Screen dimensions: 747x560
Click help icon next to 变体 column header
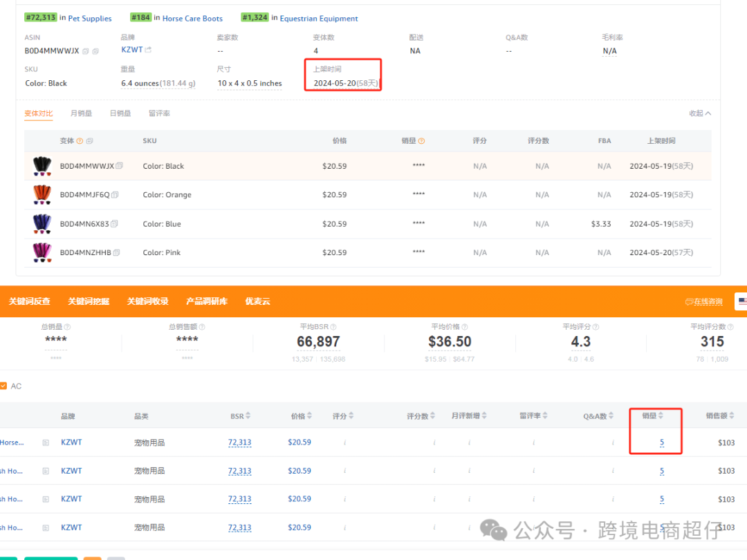pos(80,141)
